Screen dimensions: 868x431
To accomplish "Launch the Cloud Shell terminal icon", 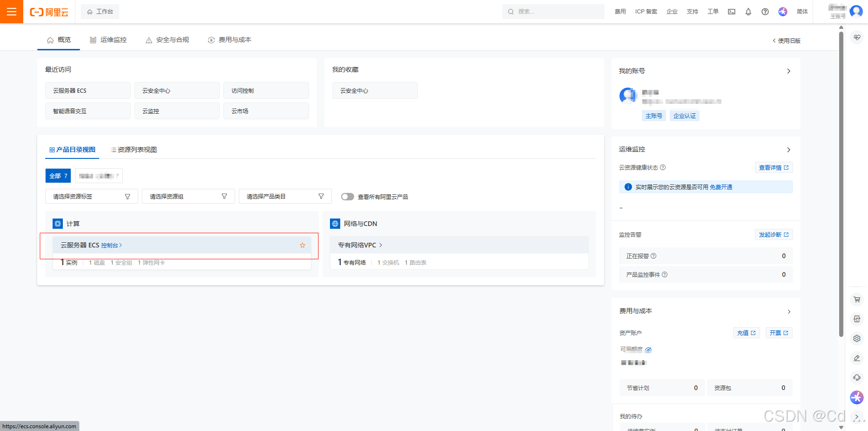I will tap(732, 12).
